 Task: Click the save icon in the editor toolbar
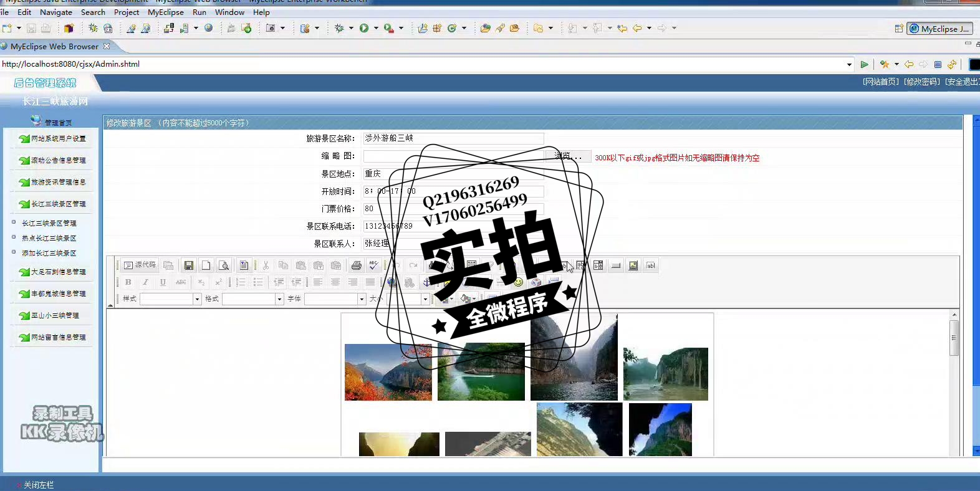tap(188, 265)
